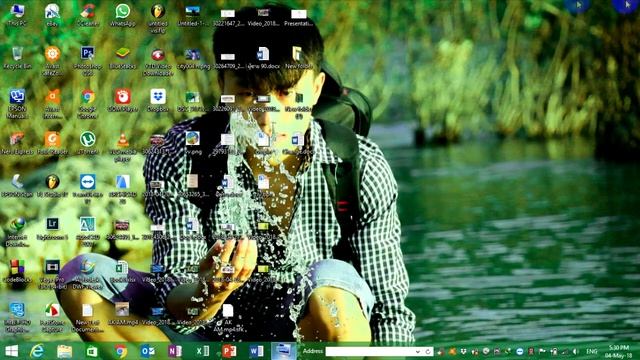The height and width of the screenshot is (360, 640).
Task: Launch the YTD Video Downloader shortcut
Action: click(x=158, y=61)
